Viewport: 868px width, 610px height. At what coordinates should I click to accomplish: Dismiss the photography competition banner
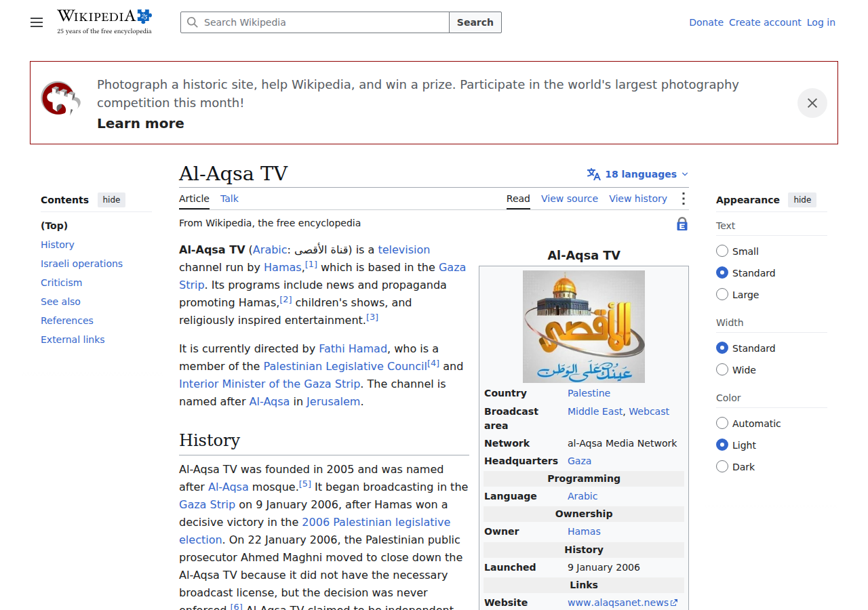tap(812, 103)
